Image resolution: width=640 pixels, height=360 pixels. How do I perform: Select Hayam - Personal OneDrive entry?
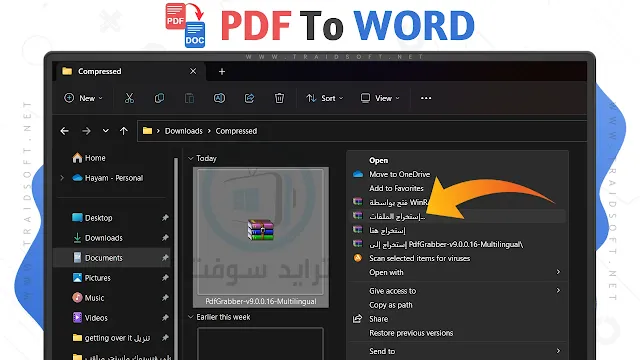click(x=108, y=178)
